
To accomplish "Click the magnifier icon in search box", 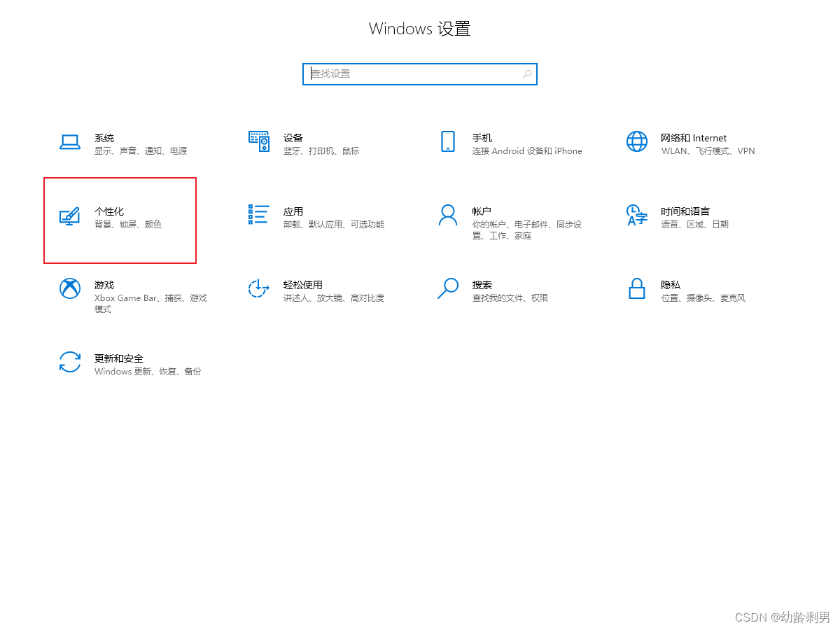I will pos(527,73).
